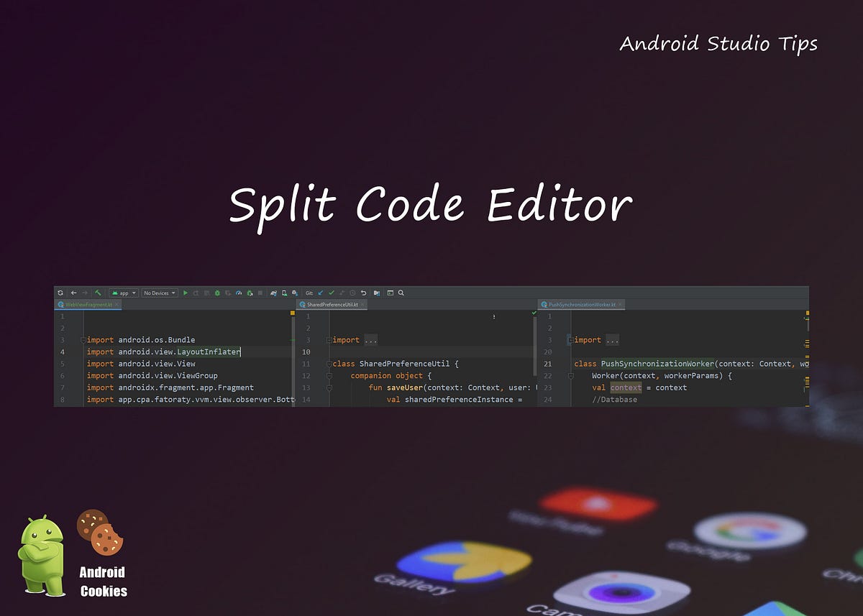Run the app using the green Run icon
The image size is (863, 616).
186,293
